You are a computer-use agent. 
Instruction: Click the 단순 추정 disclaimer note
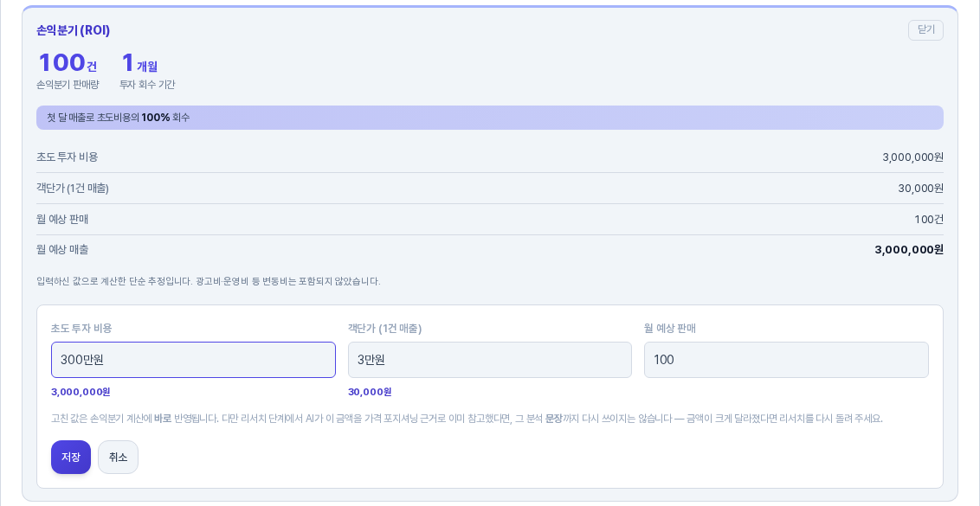pos(208,281)
